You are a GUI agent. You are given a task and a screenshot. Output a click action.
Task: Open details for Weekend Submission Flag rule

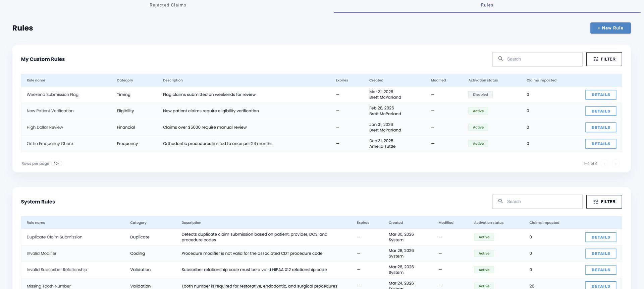601,95
